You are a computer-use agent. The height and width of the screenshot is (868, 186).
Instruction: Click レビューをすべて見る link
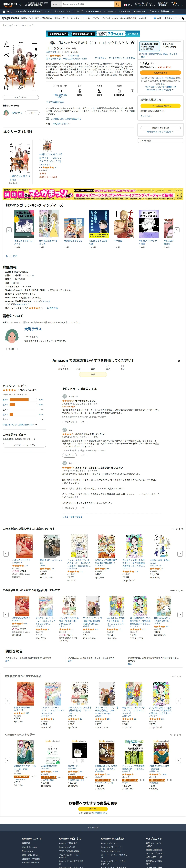(x=73, y=517)
